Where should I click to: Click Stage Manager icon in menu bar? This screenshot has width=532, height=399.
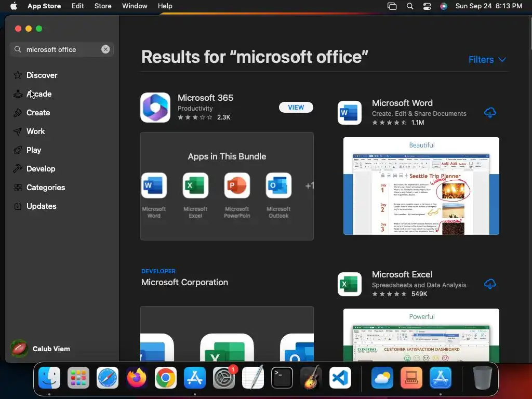click(x=392, y=6)
